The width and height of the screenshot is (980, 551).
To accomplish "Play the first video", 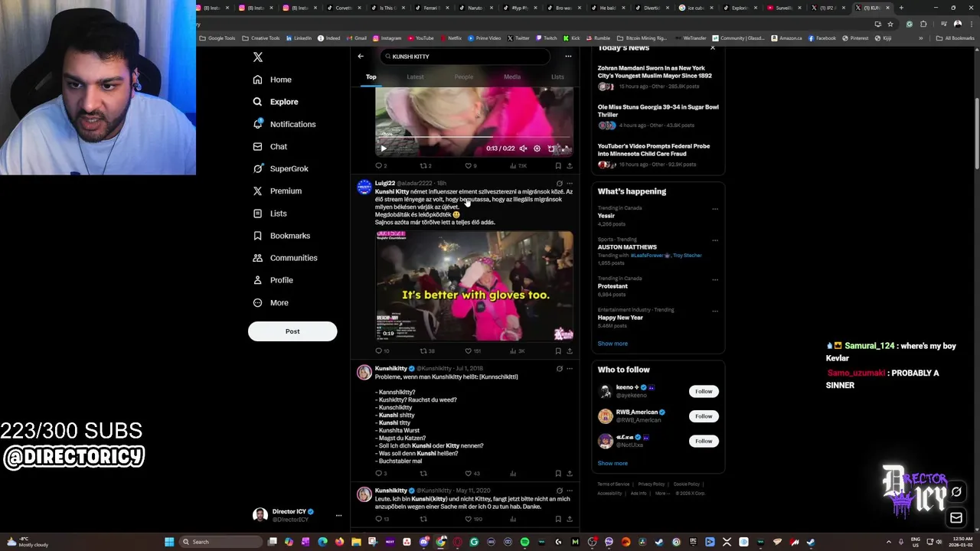I will [x=384, y=148].
